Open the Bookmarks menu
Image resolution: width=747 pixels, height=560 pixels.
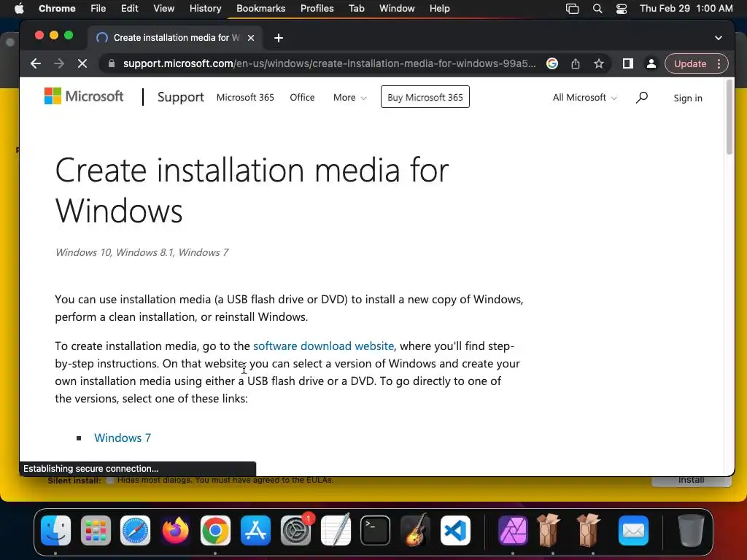260,9
